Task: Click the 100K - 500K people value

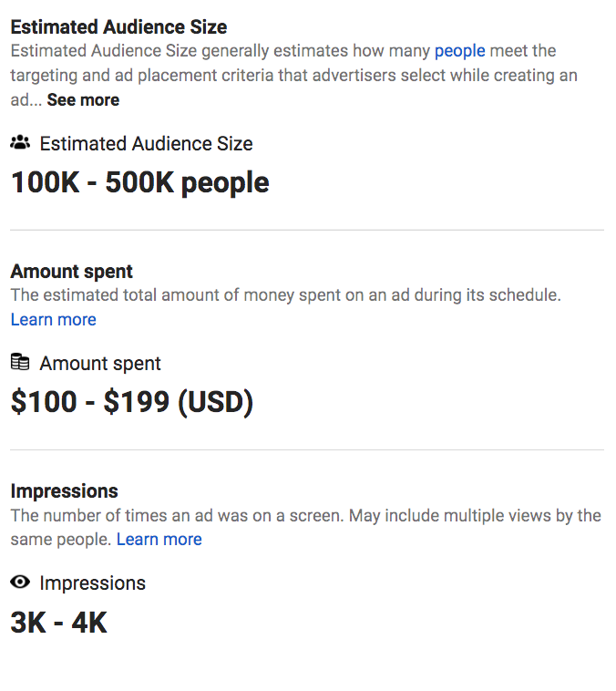Action: click(x=139, y=182)
